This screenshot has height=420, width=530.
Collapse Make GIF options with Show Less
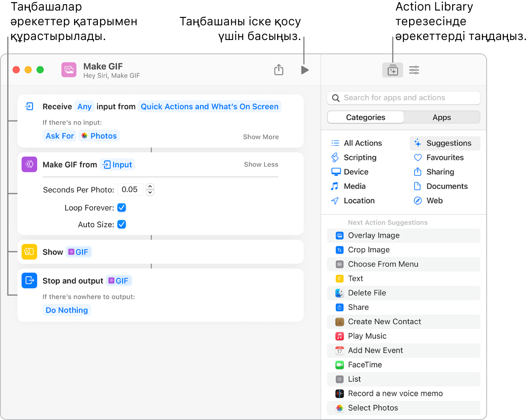(261, 165)
